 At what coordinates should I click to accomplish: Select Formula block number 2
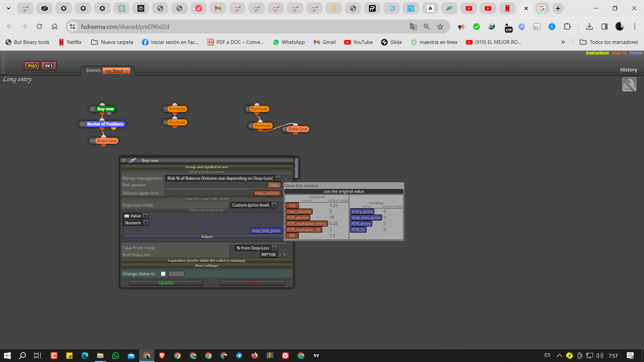[177, 122]
